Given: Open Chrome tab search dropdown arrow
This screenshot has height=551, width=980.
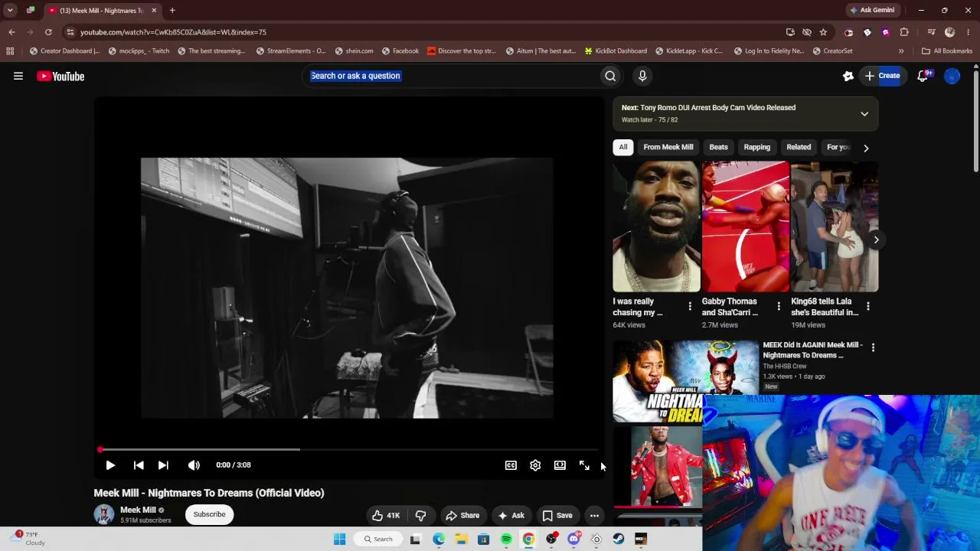Looking at the screenshot, I should tap(10, 11).
